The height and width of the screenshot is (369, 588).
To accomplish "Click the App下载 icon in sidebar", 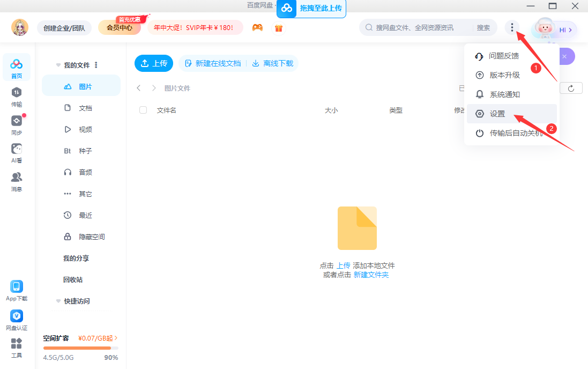I will pos(16,290).
